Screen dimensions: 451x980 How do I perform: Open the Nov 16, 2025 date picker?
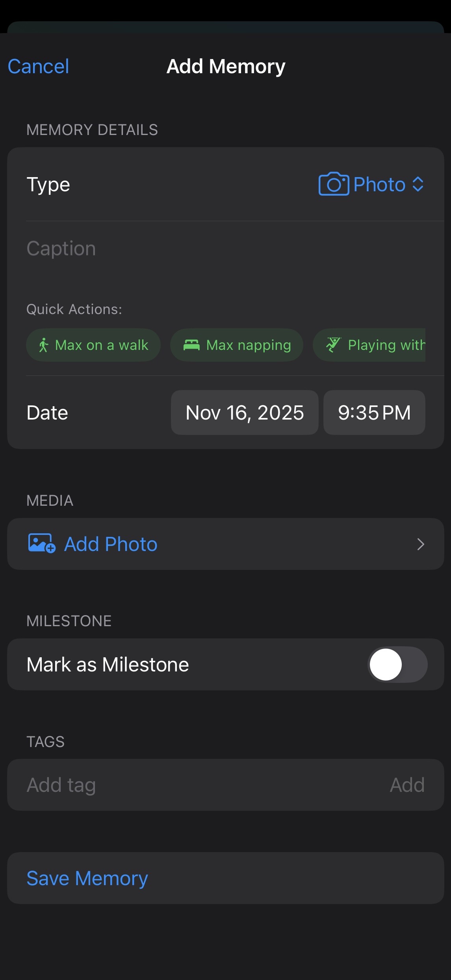[x=244, y=412]
